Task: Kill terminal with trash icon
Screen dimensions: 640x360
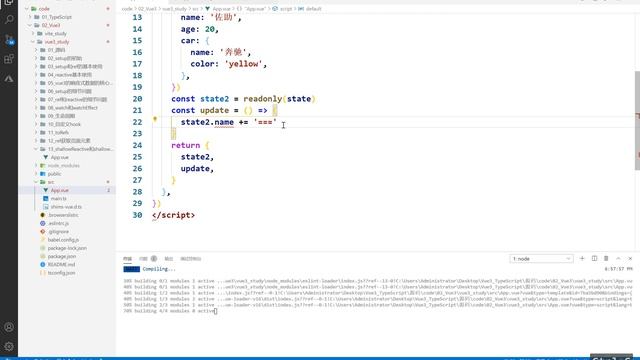Action: (606, 258)
